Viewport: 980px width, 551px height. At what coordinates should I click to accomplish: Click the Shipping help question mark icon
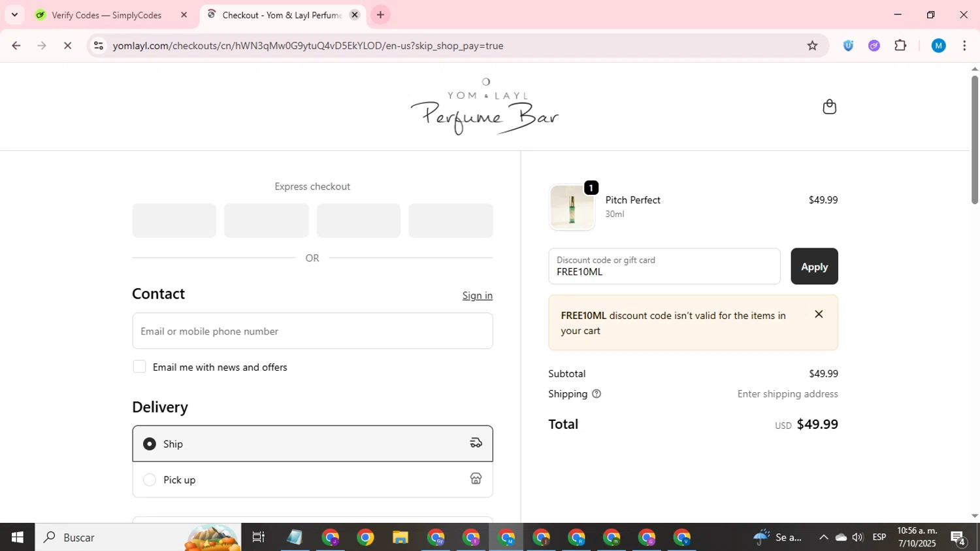pos(596,394)
